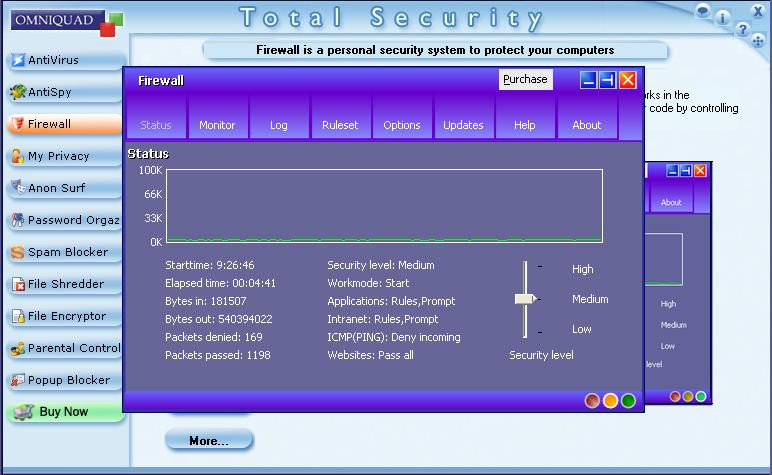Click the question mark help icon
The image size is (772, 475).
[742, 30]
